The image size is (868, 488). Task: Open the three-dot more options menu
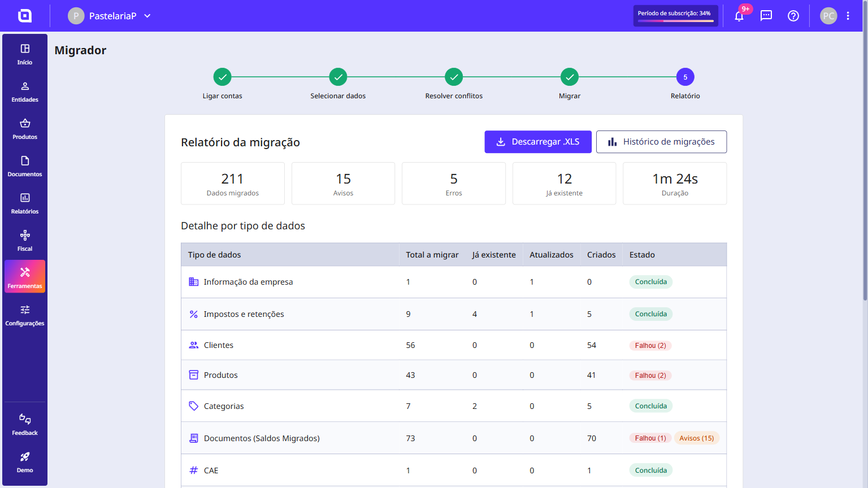[848, 16]
